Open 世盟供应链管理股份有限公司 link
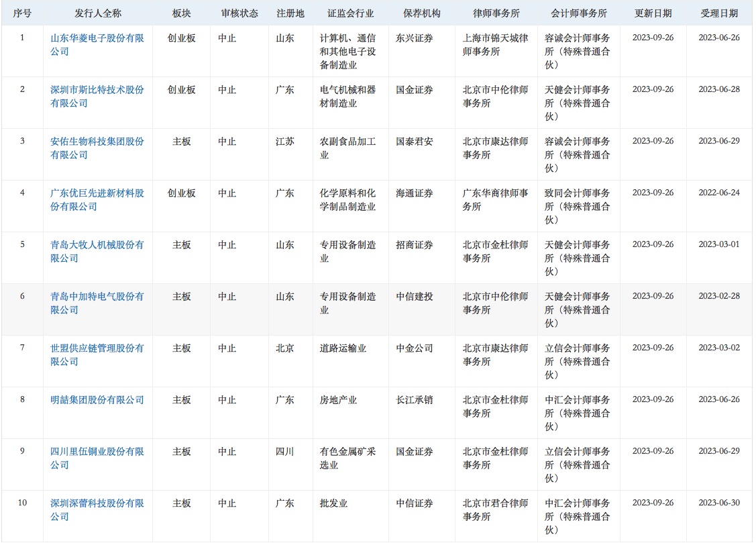 point(97,354)
